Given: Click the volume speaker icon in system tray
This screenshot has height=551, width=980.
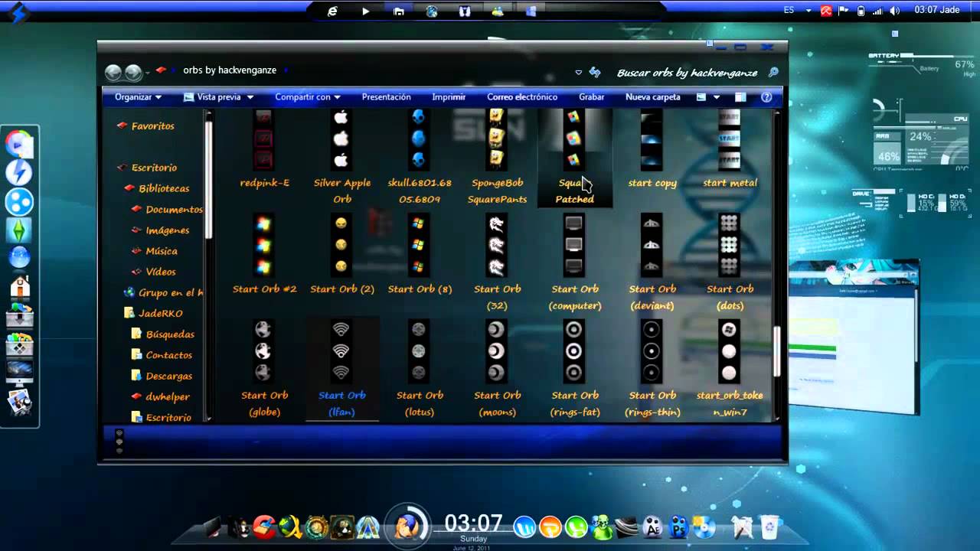Looking at the screenshot, I should (x=896, y=11).
